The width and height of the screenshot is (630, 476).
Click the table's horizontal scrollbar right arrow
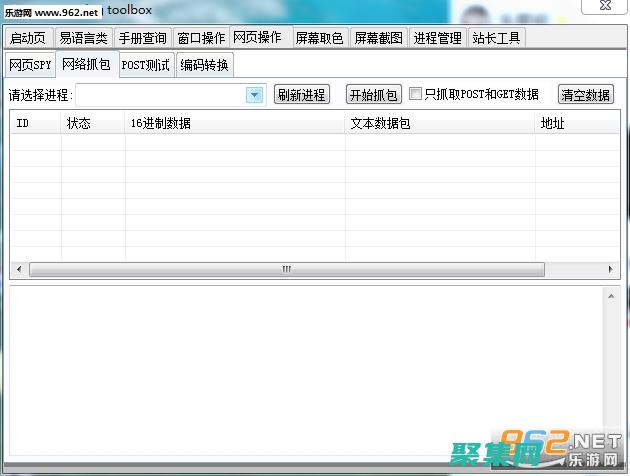point(612,270)
